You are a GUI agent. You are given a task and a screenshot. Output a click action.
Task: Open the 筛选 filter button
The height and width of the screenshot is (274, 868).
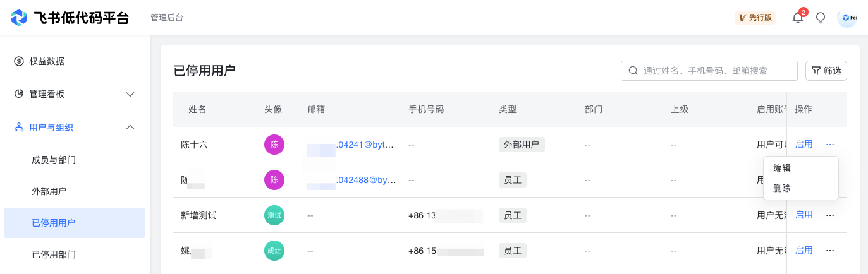[x=826, y=71]
